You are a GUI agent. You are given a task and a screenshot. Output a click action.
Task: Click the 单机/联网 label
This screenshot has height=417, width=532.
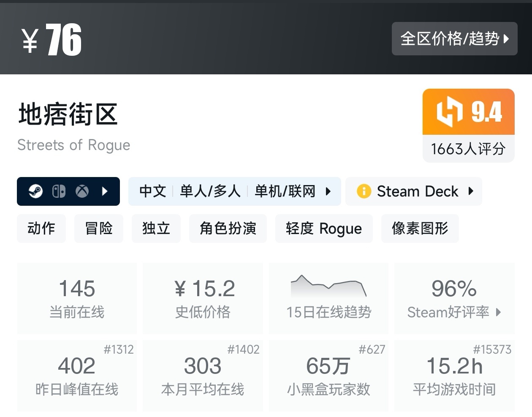[285, 191]
